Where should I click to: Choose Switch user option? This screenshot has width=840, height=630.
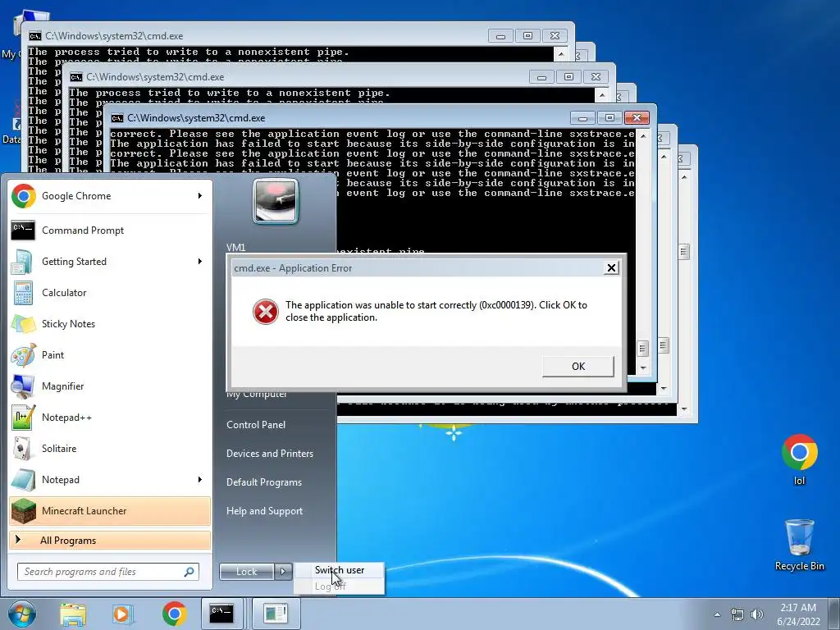[339, 570]
